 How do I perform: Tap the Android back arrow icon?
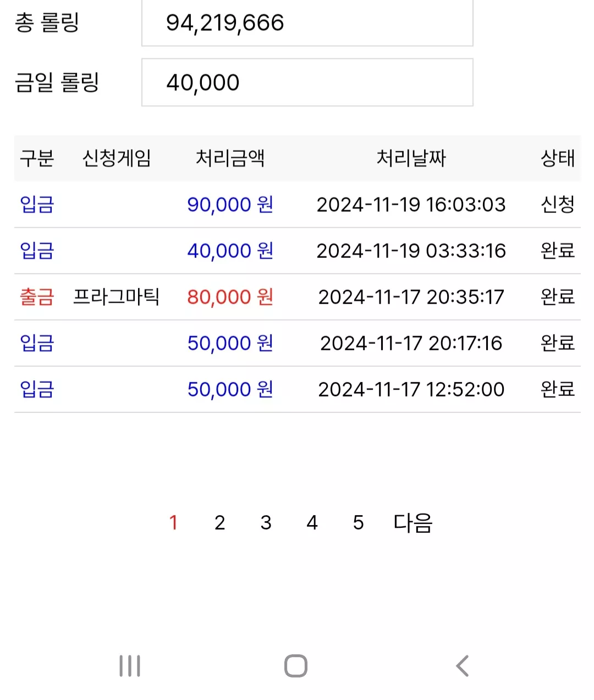[463, 666]
